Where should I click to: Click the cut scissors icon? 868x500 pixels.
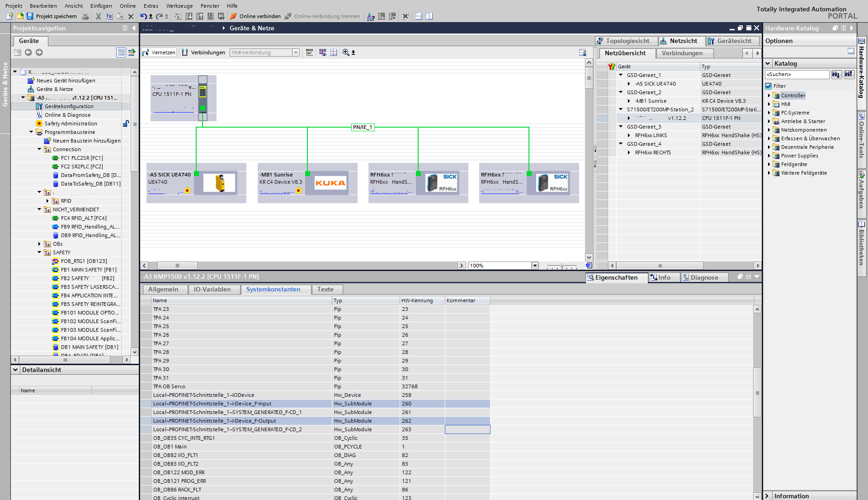[x=98, y=16]
